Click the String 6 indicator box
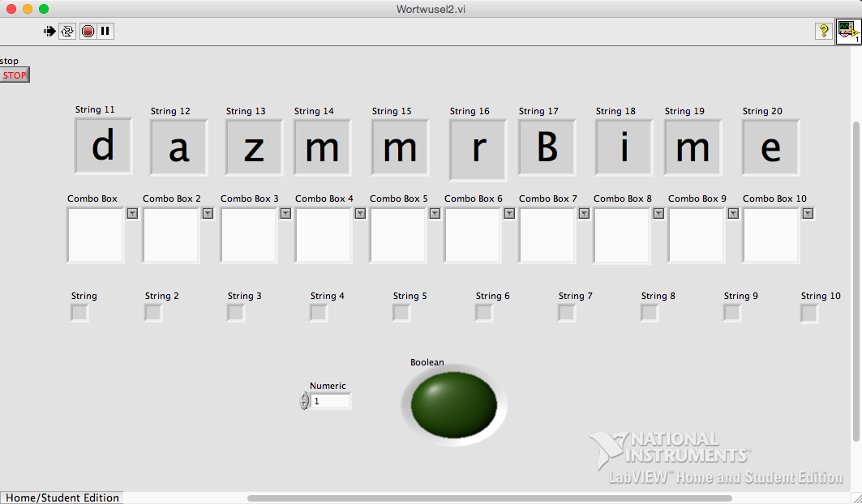Image resolution: width=862 pixels, height=504 pixels. coord(484,313)
